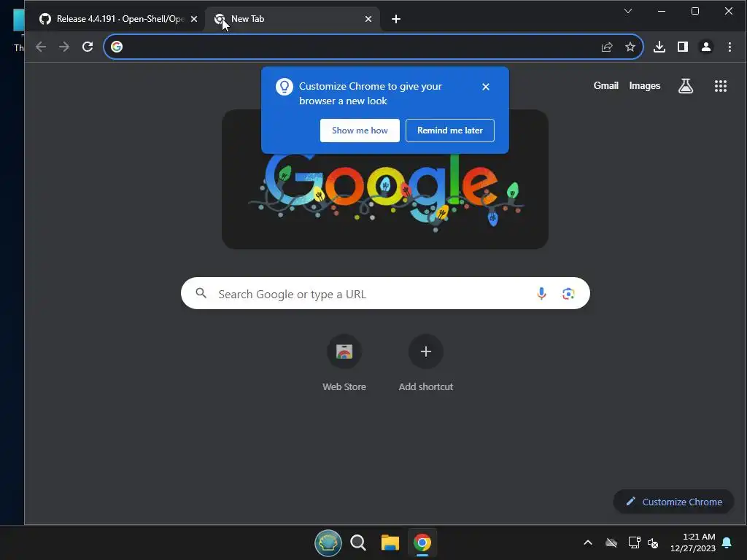
Task: Open the Google apps grid
Action: 720,86
